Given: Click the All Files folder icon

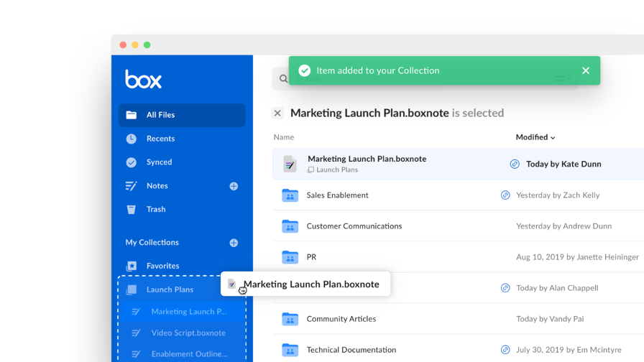Looking at the screenshot, I should click(x=131, y=115).
